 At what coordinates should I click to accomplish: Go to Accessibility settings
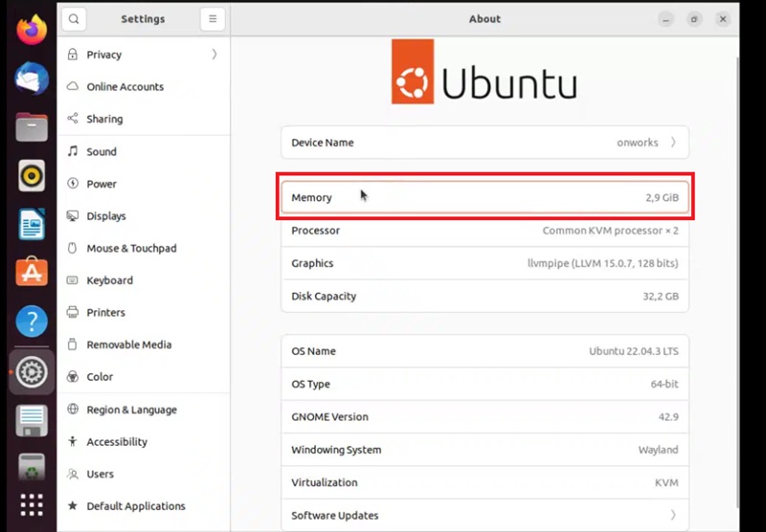click(144, 441)
